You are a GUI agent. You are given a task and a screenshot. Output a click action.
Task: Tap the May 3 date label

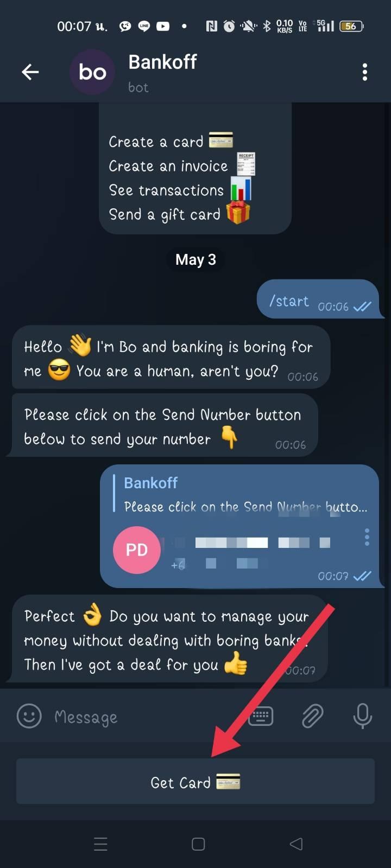[x=195, y=259]
